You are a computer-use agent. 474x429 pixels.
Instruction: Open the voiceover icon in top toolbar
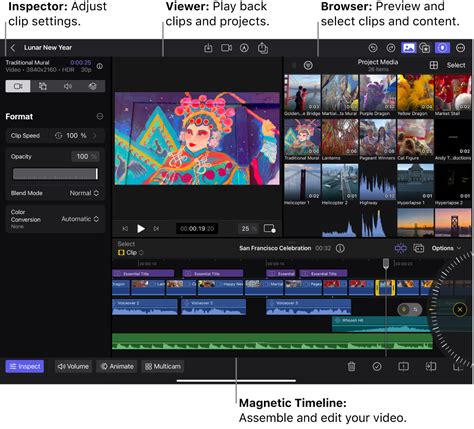(244, 48)
